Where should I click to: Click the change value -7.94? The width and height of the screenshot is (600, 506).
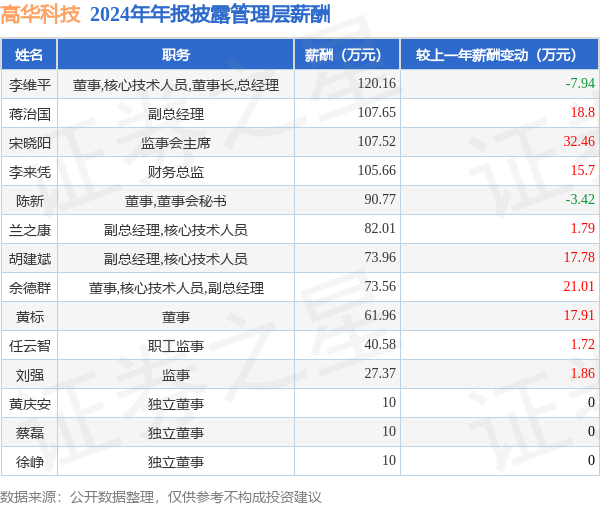tap(580, 83)
